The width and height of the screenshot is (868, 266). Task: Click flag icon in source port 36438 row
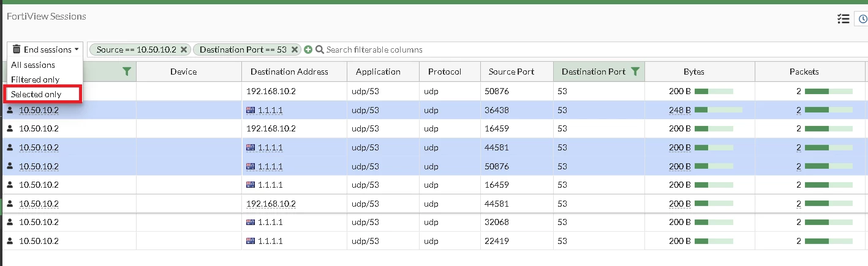250,111
